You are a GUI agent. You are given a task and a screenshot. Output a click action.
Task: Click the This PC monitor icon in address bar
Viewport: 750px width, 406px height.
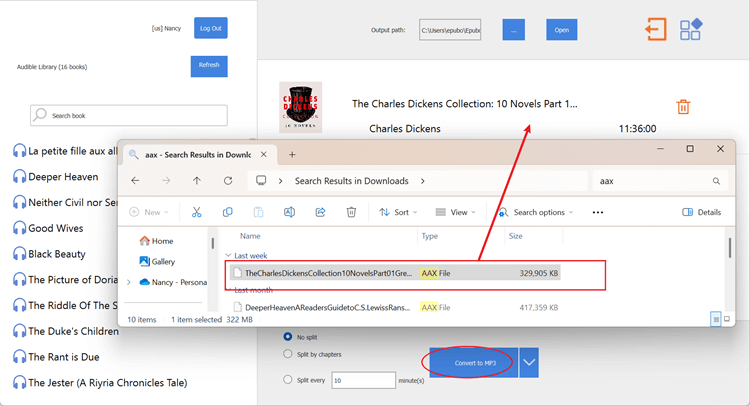[x=261, y=180]
